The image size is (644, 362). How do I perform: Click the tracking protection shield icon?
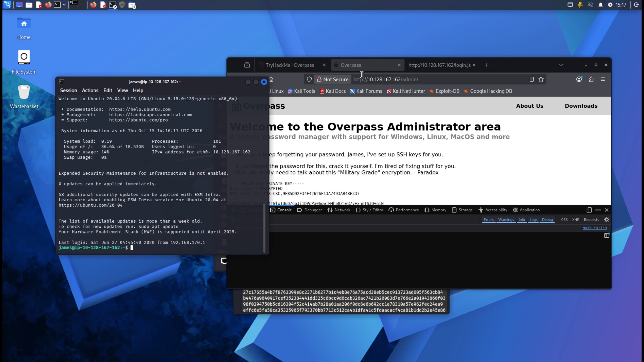click(309, 79)
